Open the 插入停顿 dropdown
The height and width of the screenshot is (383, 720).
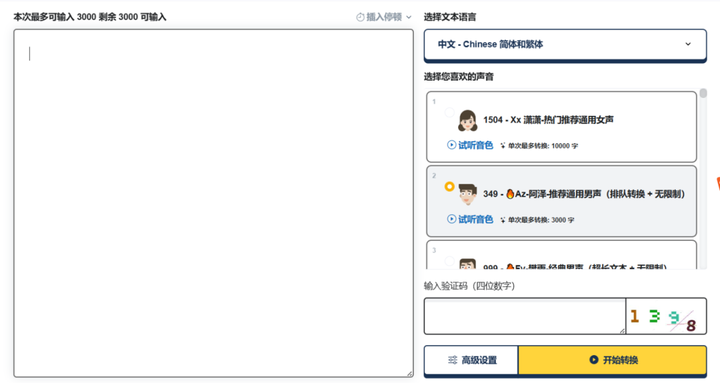(384, 17)
